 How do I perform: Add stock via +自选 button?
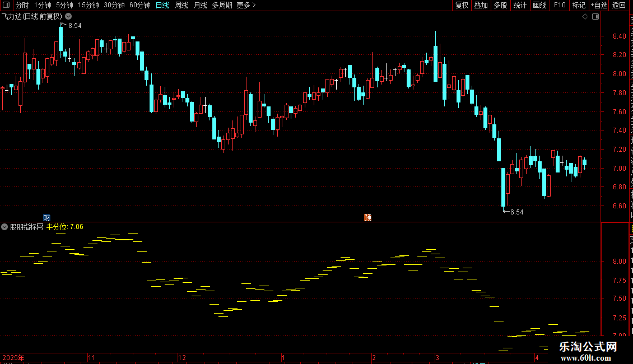[599, 5]
